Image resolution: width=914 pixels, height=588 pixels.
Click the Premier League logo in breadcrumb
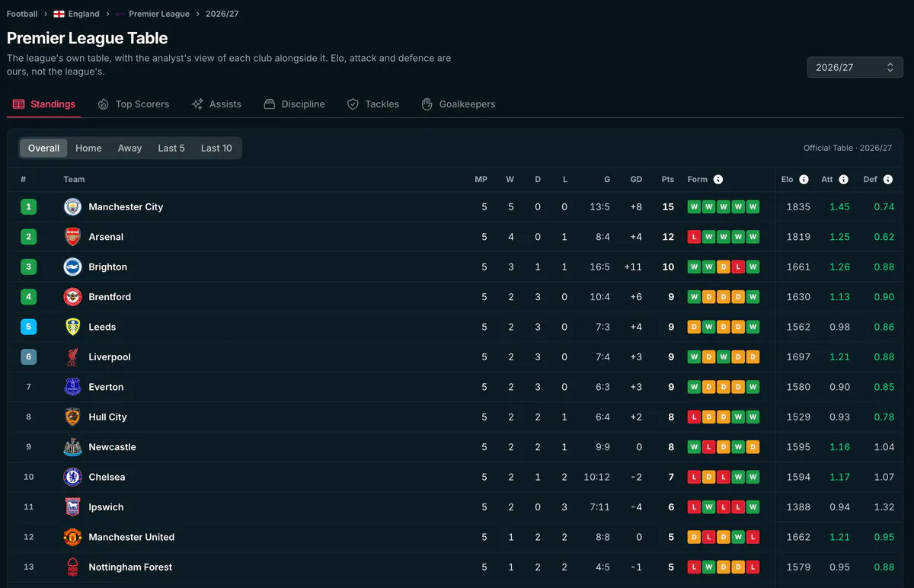[120, 14]
